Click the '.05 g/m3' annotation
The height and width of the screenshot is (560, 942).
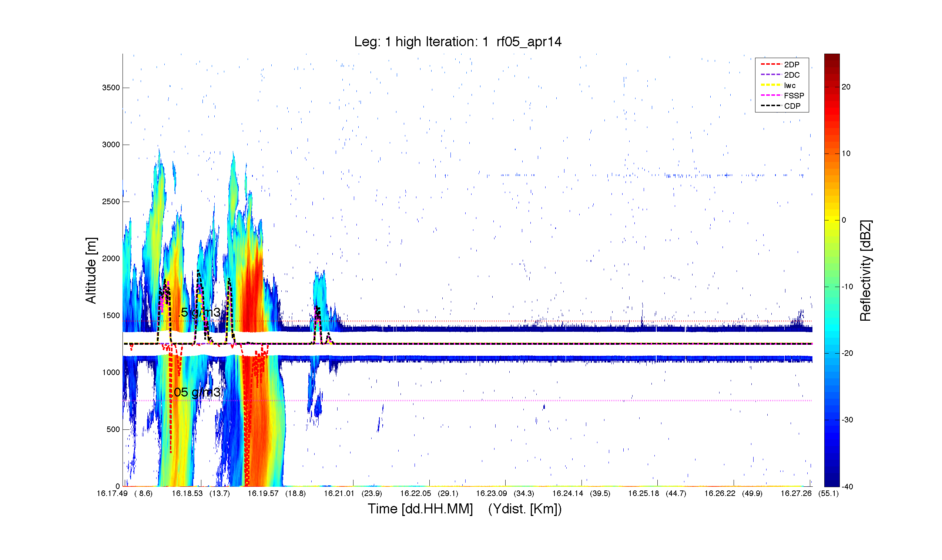pyautogui.click(x=196, y=392)
